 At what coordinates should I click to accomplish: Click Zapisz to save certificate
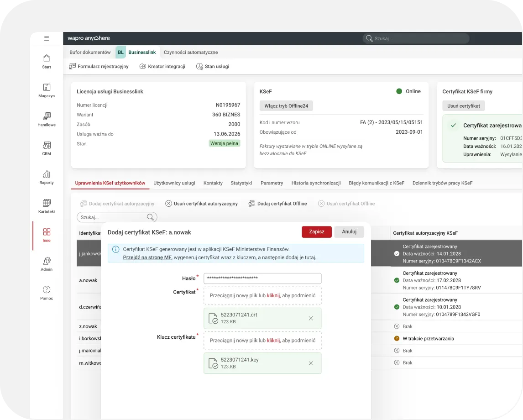tap(316, 232)
